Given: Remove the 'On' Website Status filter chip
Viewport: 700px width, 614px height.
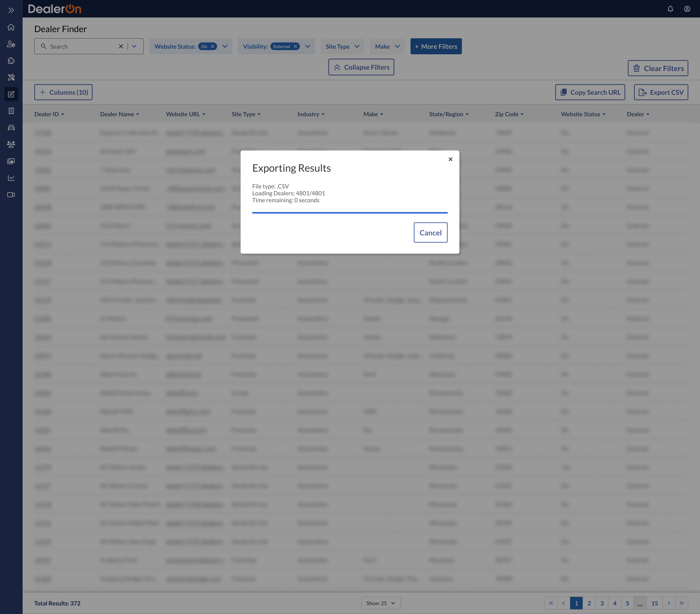Looking at the screenshot, I should click(x=213, y=46).
